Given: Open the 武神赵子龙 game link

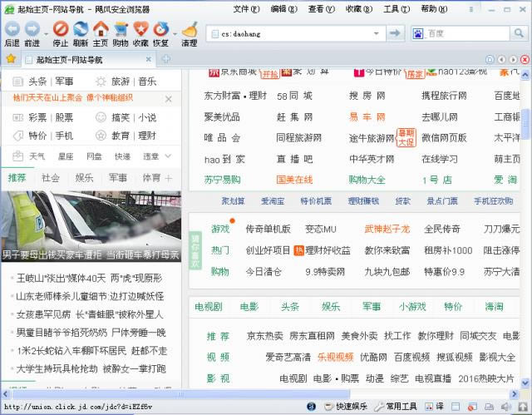Looking at the screenshot, I should point(387,229).
